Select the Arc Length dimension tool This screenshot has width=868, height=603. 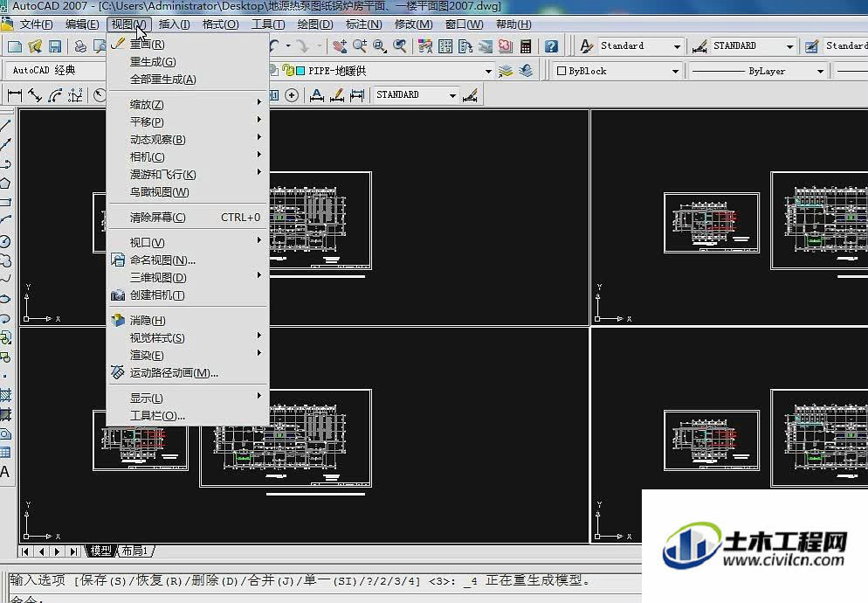pos(55,95)
